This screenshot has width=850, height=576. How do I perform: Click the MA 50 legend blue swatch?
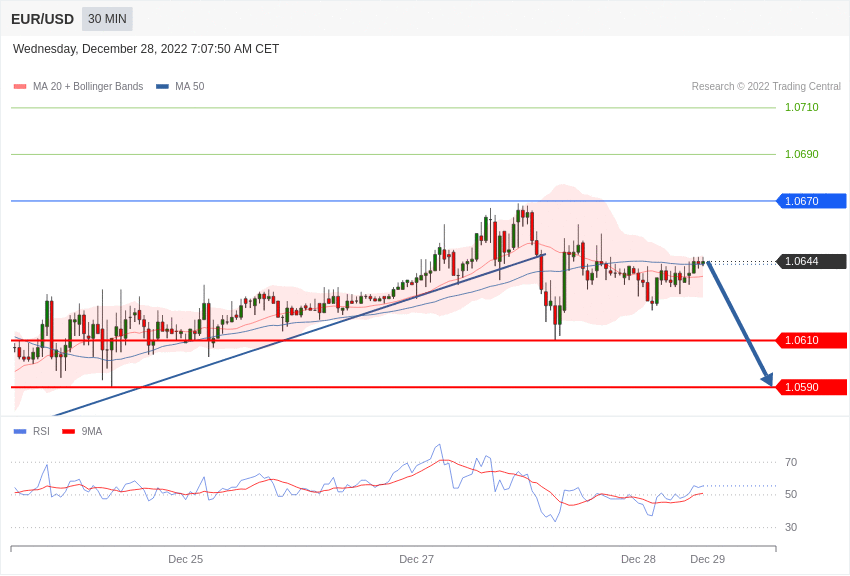pos(162,87)
